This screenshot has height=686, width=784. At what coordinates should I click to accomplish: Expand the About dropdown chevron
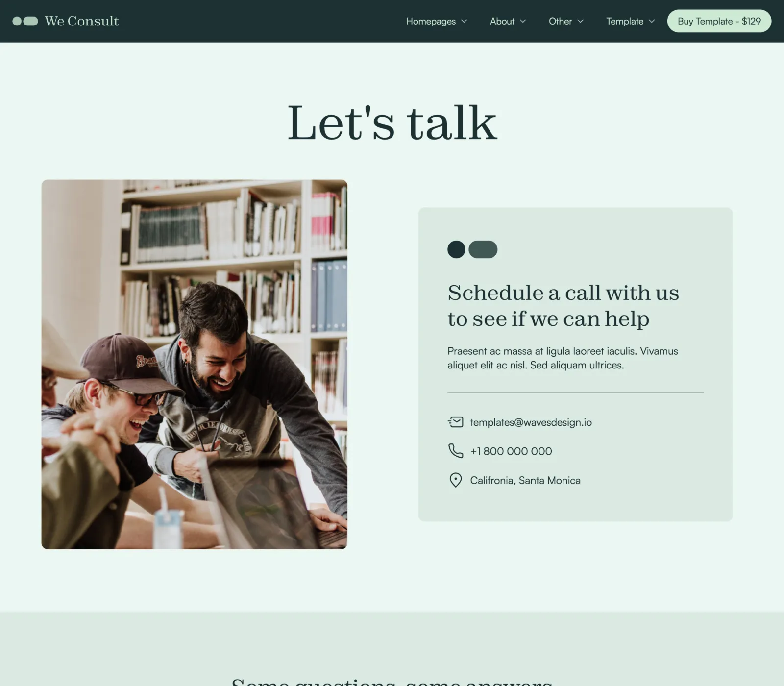(x=523, y=21)
